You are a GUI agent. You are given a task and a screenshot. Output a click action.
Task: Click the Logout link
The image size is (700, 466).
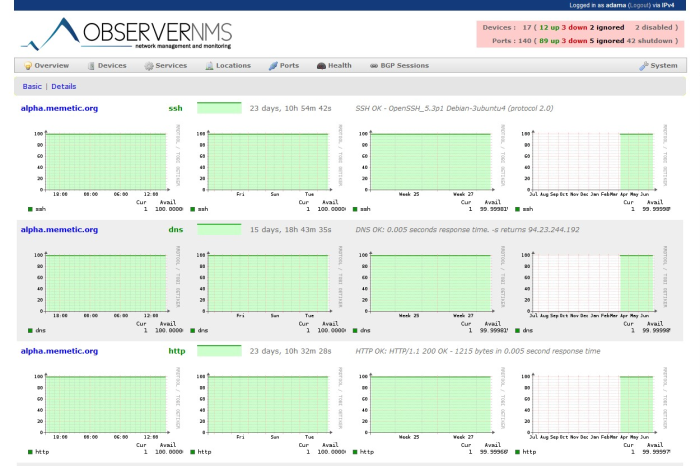coord(639,5)
